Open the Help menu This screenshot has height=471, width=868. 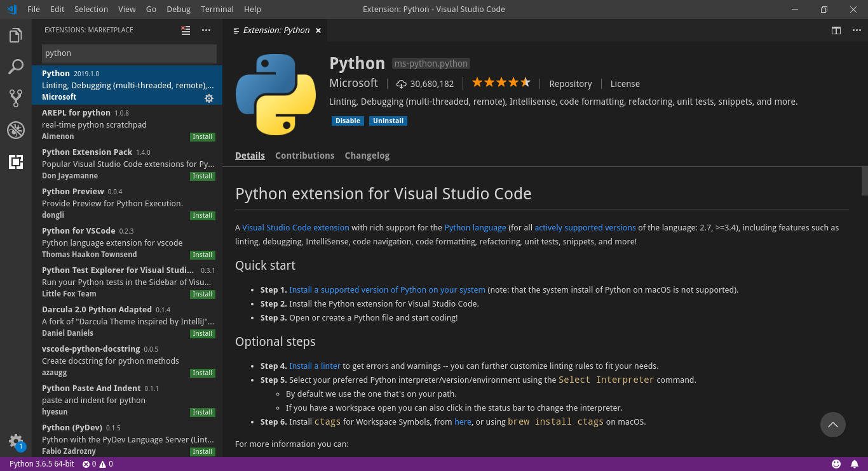coord(252,10)
